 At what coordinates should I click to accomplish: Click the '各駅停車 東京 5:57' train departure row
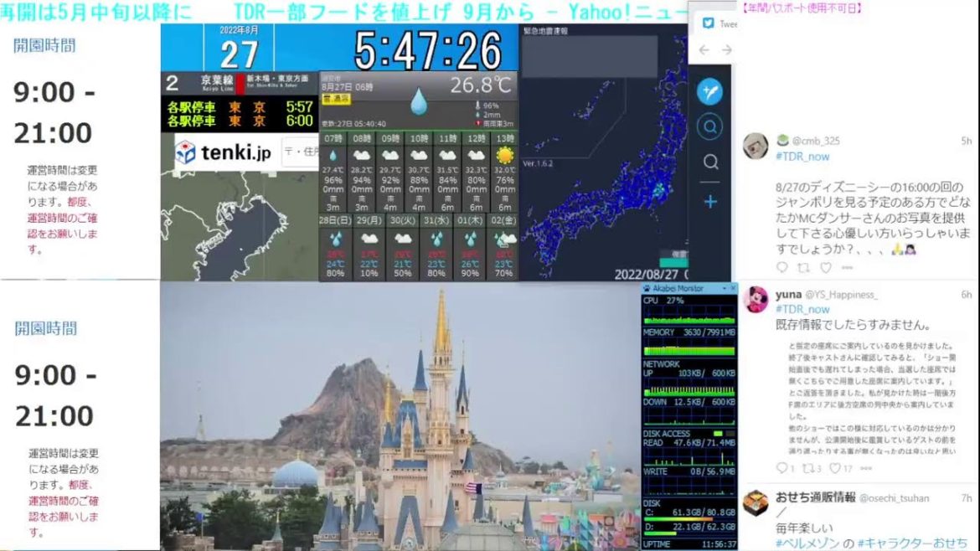point(240,107)
